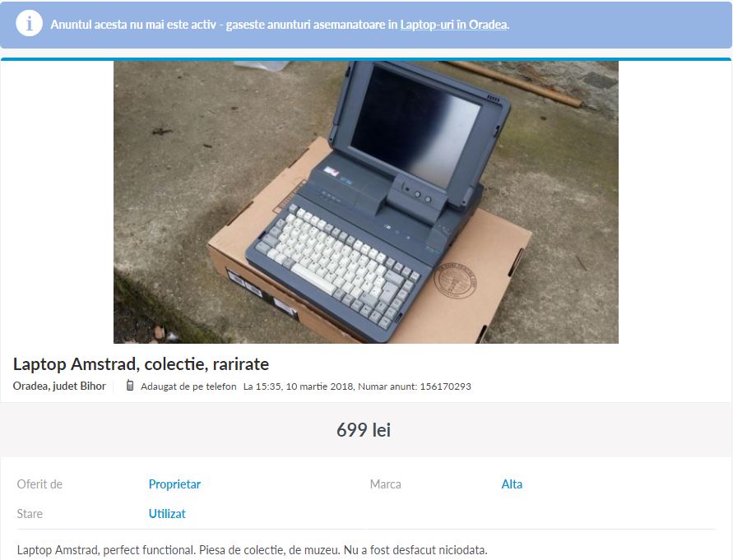This screenshot has height=560, width=733.
Task: Click the listing title Laptop Amstrad, colectie, rarirate
Action: click(x=141, y=364)
